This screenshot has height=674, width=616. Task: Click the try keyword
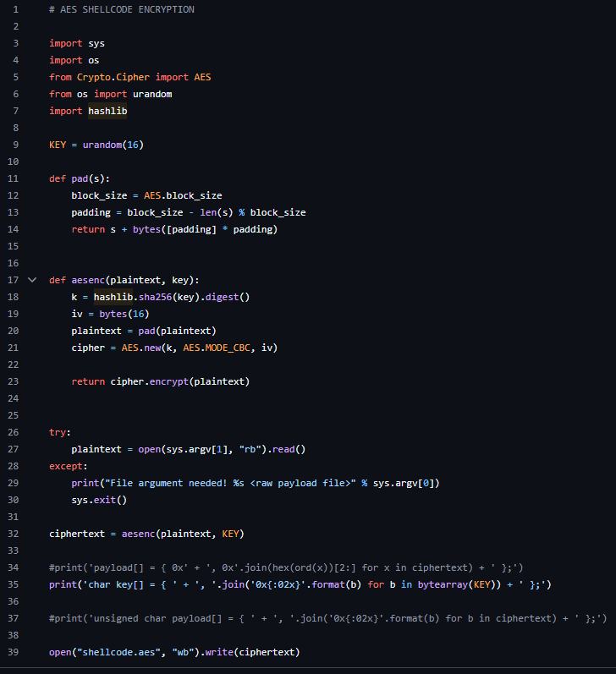click(x=58, y=432)
